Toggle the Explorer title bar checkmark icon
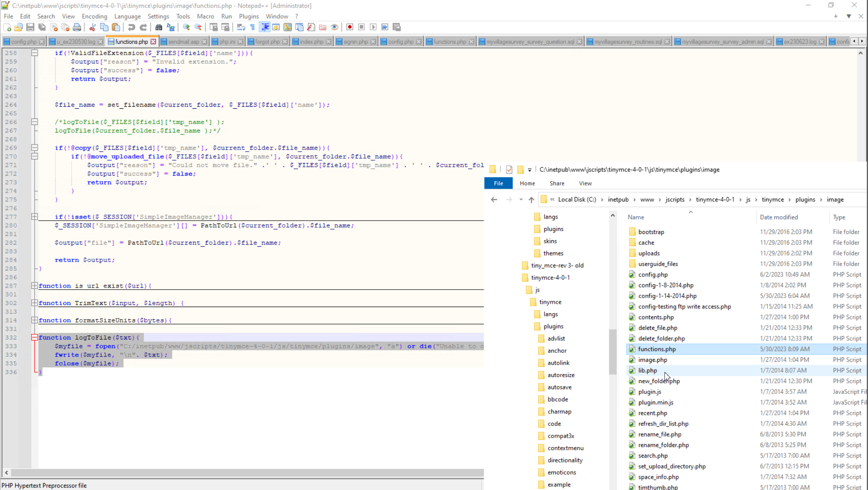The width and height of the screenshot is (868, 490). (509, 170)
